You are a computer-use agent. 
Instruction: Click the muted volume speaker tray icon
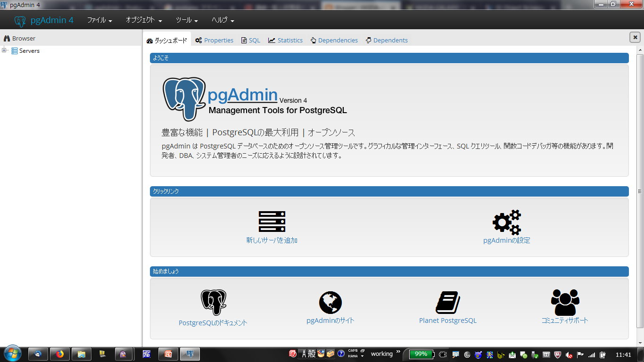pos(569,354)
